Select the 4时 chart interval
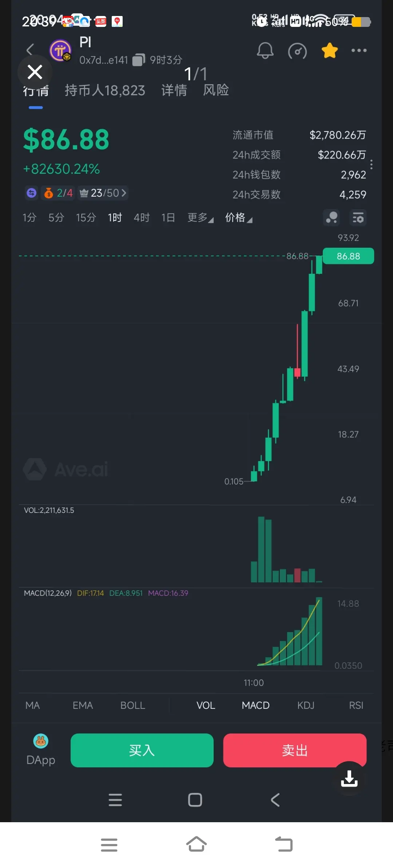This screenshot has height=868, width=393. point(142,218)
